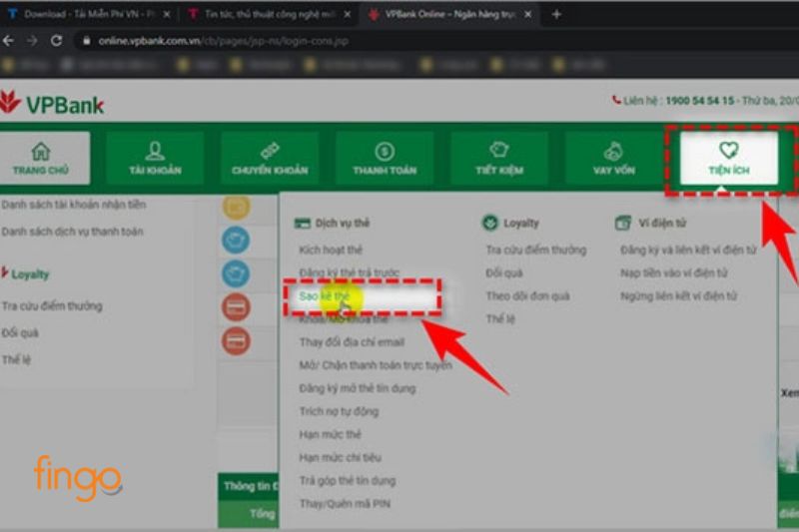Click the first red credit card icon
Image resolution: width=799 pixels, height=532 pixels.
click(236, 307)
